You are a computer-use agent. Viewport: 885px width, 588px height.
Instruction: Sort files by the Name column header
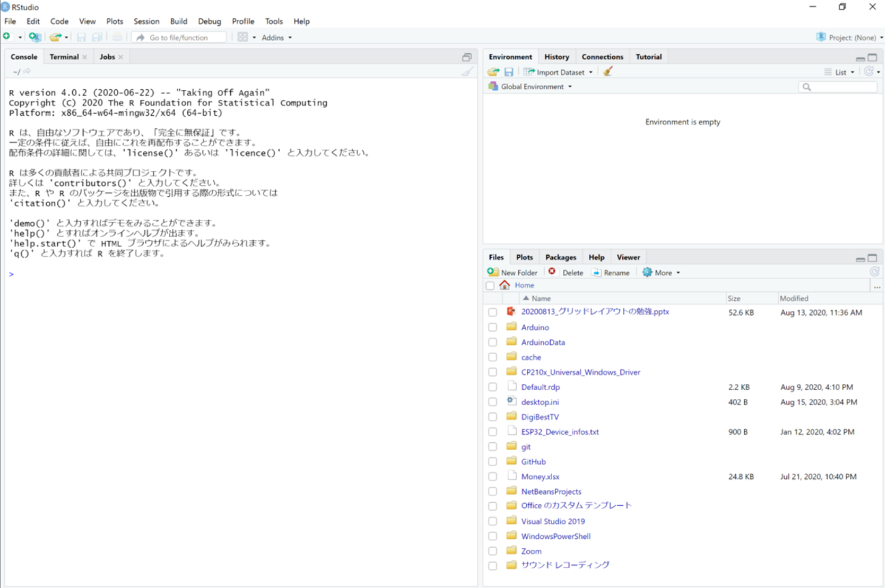coord(623,298)
